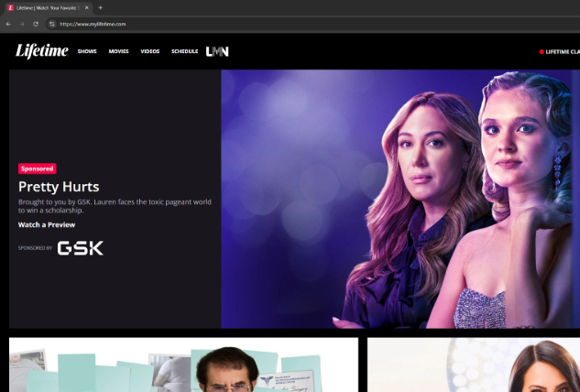This screenshot has height=392, width=580.
Task: Open the site information icon in the address bar
Action: tap(52, 24)
